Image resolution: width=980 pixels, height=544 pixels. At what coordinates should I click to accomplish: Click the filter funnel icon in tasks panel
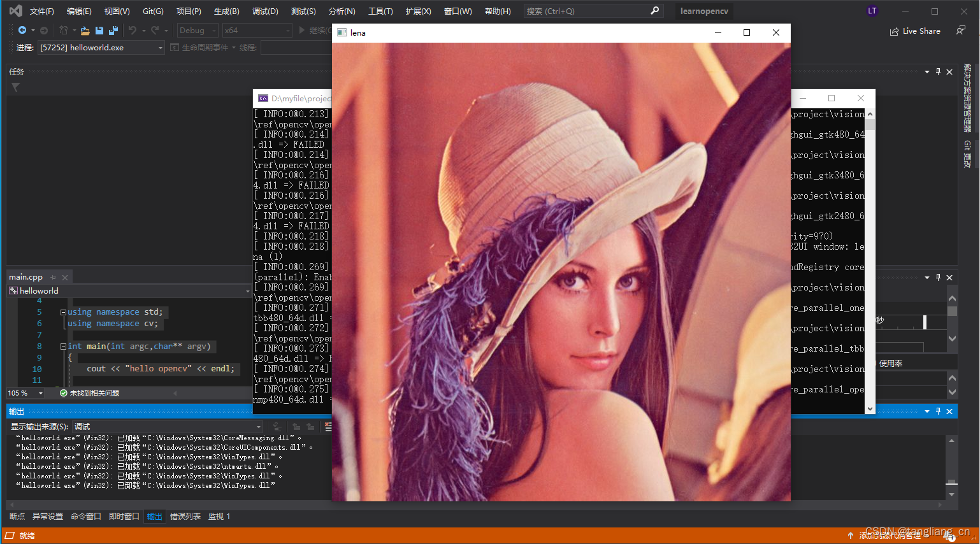16,87
